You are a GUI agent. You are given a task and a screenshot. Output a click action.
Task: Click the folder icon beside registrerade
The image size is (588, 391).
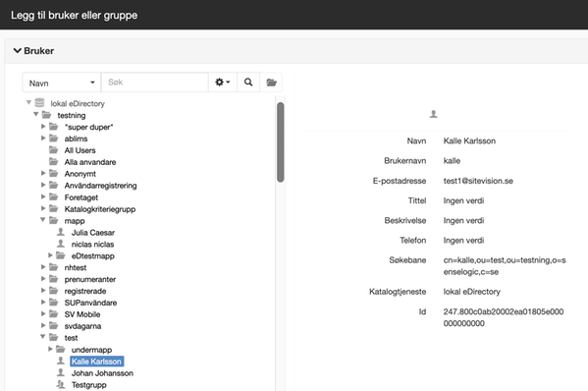pyautogui.click(x=54, y=291)
